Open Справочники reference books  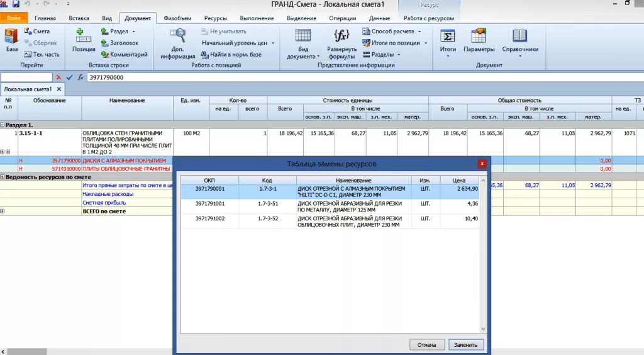click(520, 43)
